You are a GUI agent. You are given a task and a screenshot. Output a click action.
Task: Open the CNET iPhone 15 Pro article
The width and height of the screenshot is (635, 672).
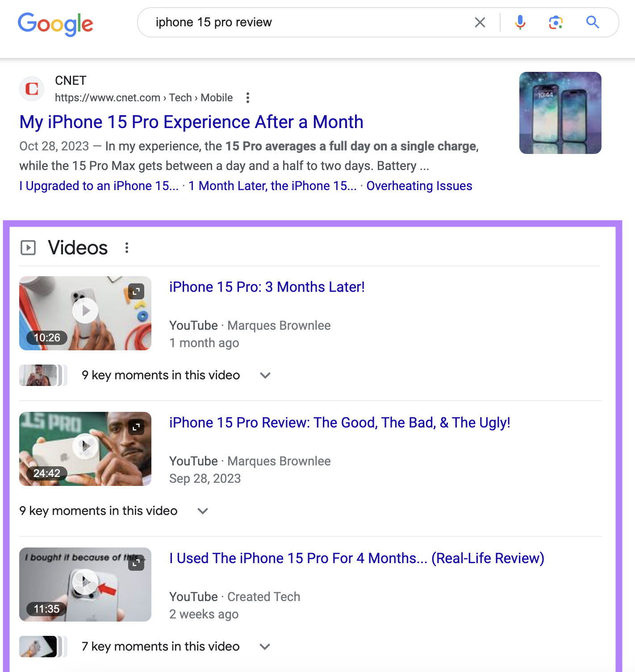pyautogui.click(x=191, y=121)
